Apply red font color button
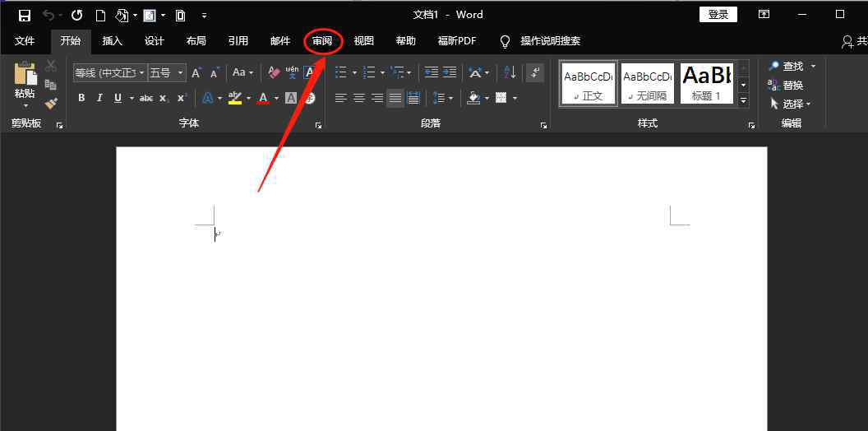Image resolution: width=868 pixels, height=431 pixels. coord(263,98)
